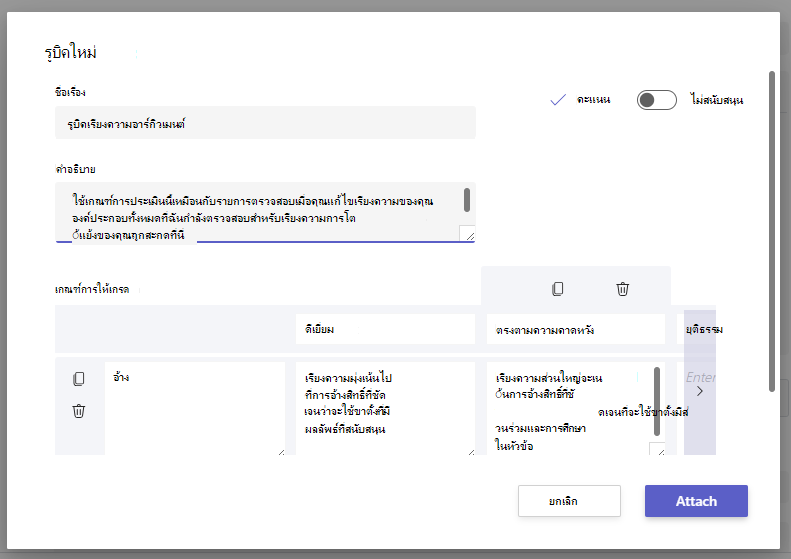Viewport: 791px width, 559px height.
Task: Copy the อ้าง criteria row
Action: pos(79,379)
